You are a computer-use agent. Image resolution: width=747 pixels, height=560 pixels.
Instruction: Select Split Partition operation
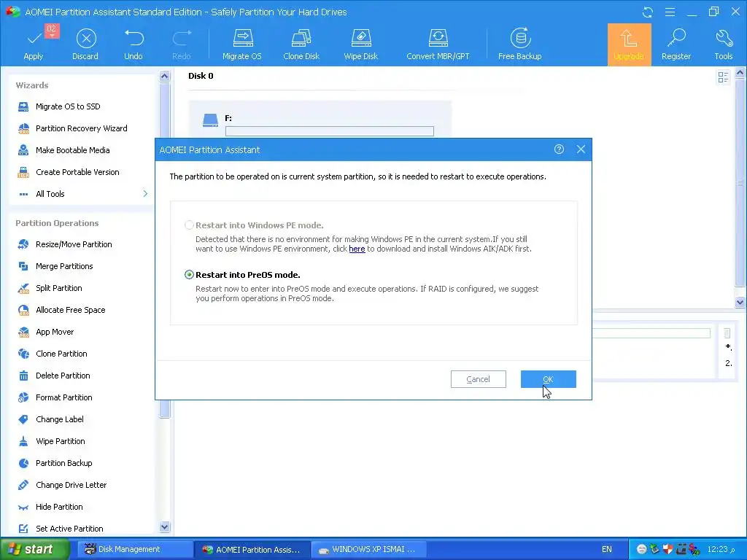58,288
